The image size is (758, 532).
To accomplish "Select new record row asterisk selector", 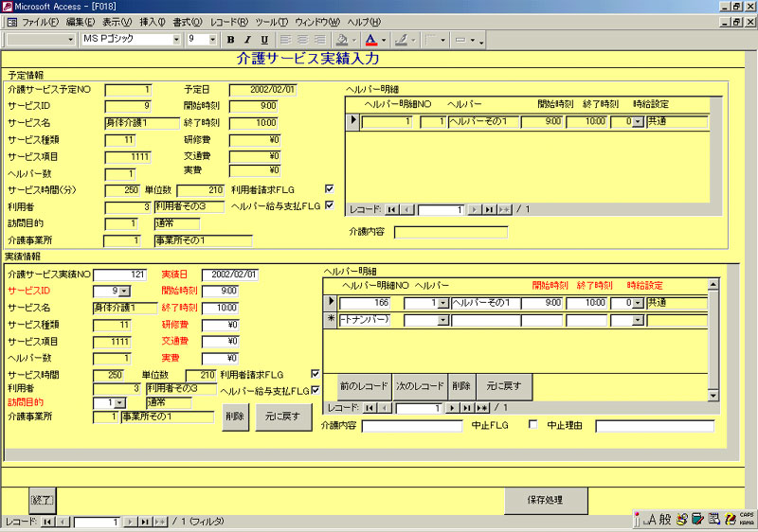I will click(331, 321).
